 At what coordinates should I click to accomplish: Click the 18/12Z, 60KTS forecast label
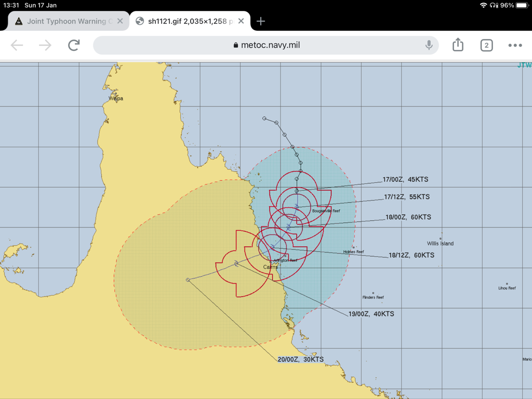tap(411, 255)
